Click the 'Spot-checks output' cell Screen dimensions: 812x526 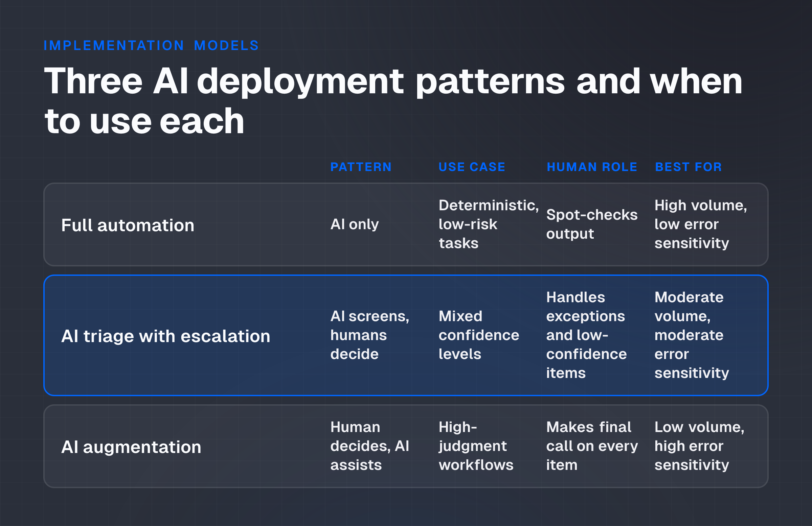pos(592,224)
